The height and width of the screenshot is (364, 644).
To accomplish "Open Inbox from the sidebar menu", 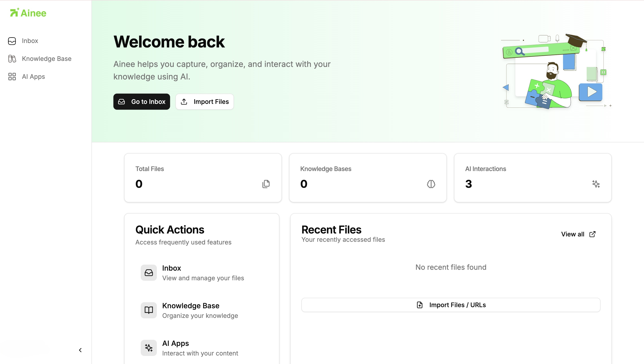I will point(30,41).
